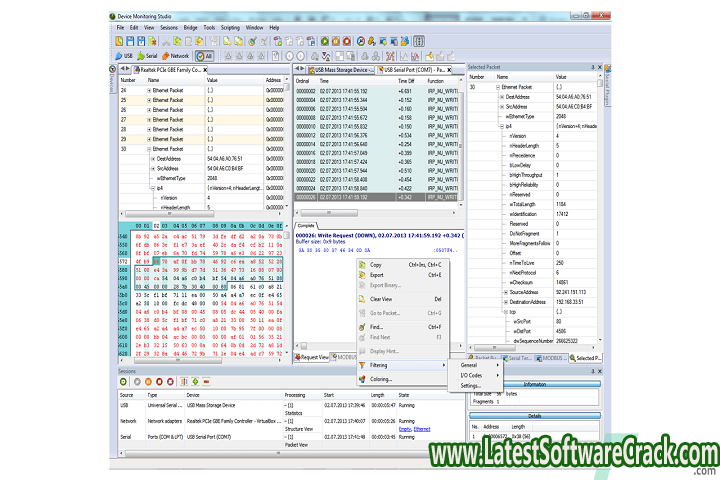Collapse the ip4 node in Selected Packet
Viewport: 720px width, 480px height.
[502, 127]
